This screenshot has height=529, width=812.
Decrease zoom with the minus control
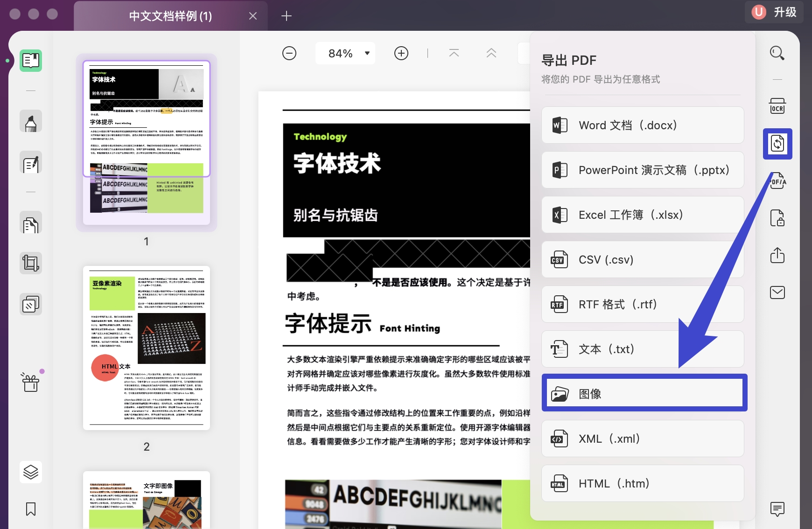(289, 53)
